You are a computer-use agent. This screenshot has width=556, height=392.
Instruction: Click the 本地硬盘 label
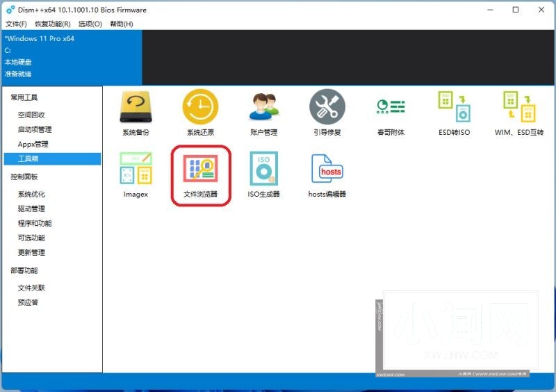click(x=18, y=62)
